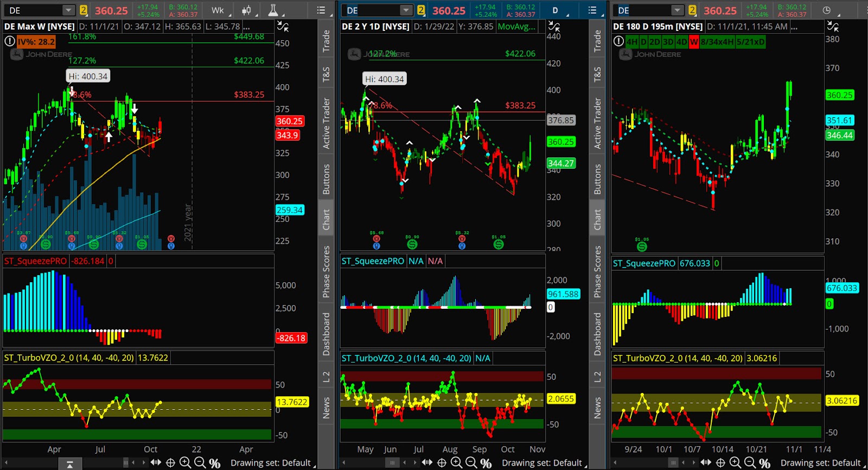Image resolution: width=868 pixels, height=470 pixels.
Task: Click the 5/21xD label on the 195m chart
Action: [751, 42]
